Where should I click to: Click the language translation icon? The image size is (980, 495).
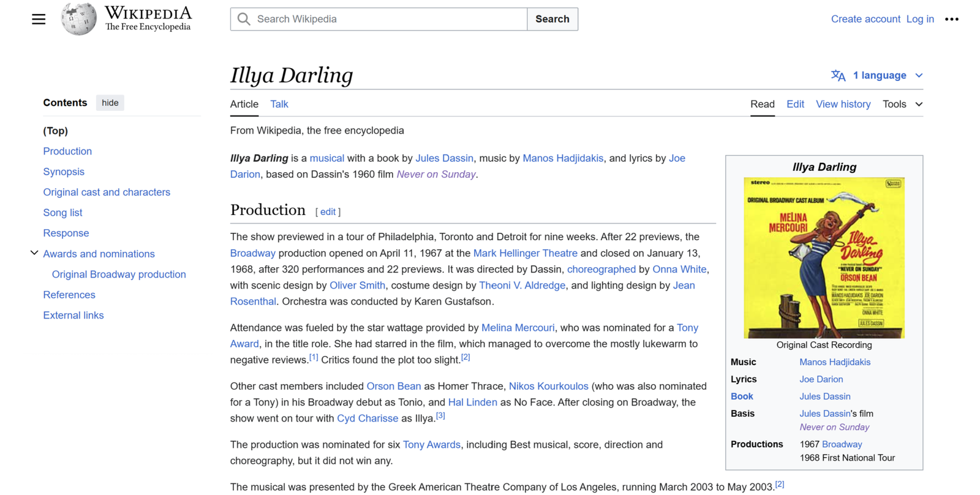coord(838,75)
